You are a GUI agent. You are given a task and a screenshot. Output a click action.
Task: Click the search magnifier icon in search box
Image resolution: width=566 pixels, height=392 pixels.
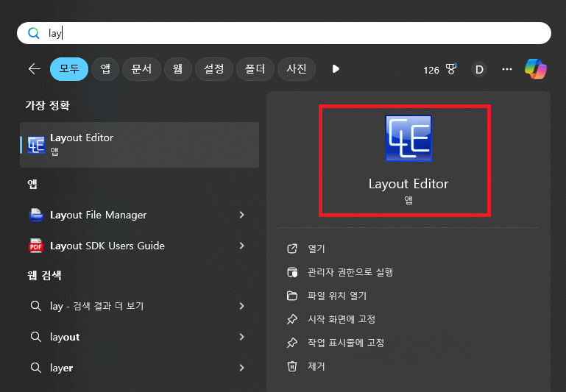(x=34, y=33)
